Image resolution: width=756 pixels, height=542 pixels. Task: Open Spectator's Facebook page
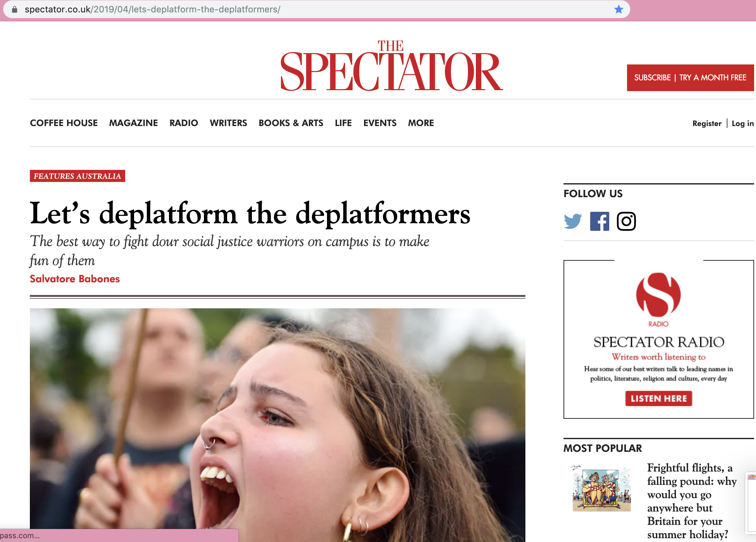pos(599,221)
